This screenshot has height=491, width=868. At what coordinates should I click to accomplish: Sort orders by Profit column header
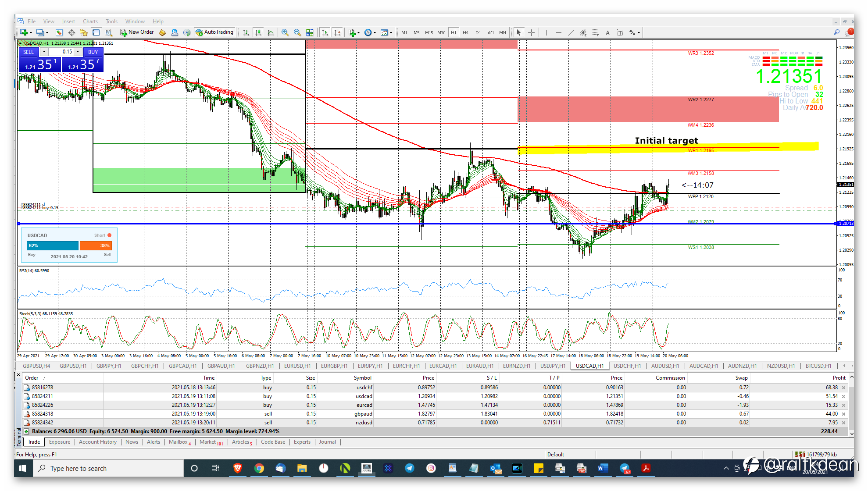point(839,378)
